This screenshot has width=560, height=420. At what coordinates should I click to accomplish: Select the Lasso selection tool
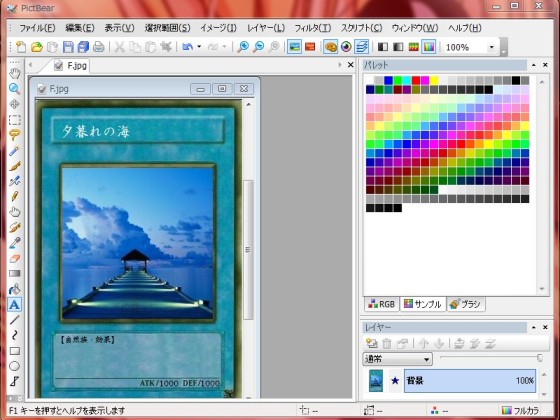[x=14, y=135]
